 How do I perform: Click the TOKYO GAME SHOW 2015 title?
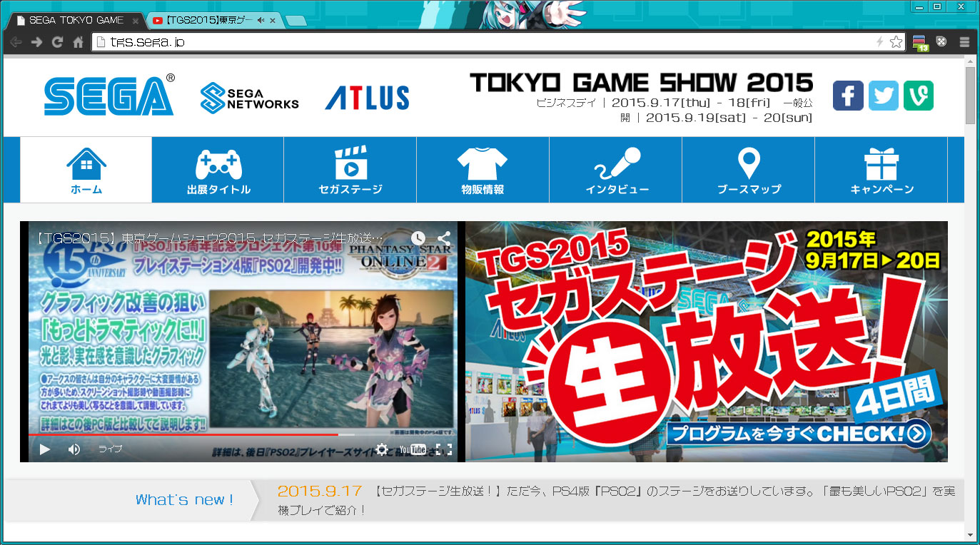641,83
